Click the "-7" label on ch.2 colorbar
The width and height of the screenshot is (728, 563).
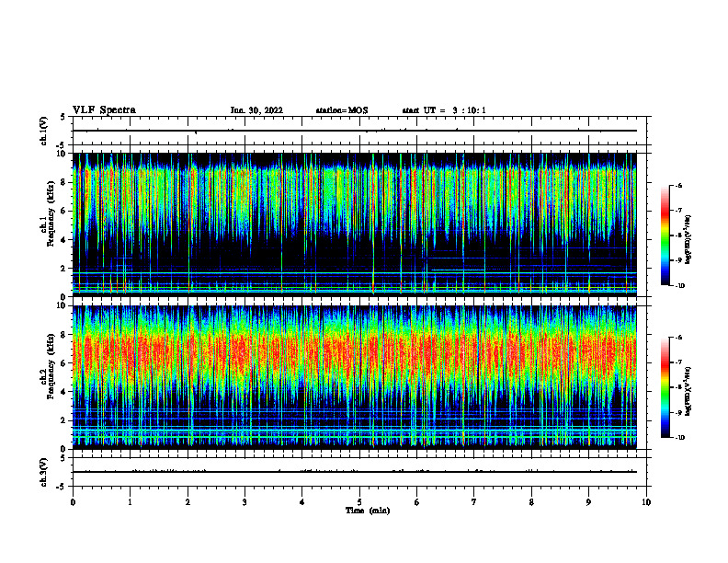coord(678,362)
